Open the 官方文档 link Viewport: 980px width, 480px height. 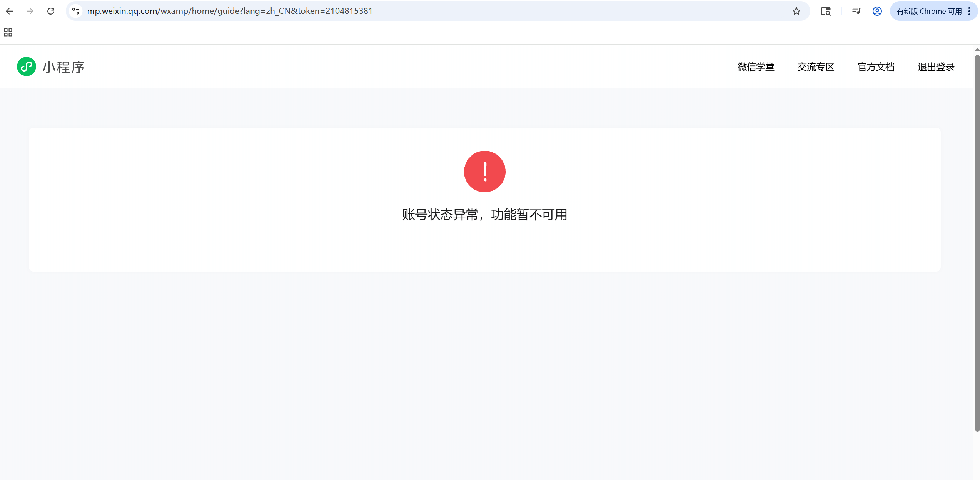876,67
